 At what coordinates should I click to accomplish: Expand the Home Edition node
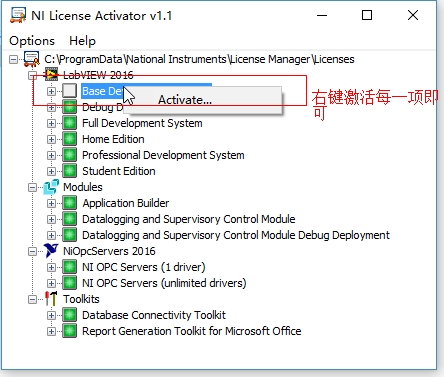[x=51, y=139]
